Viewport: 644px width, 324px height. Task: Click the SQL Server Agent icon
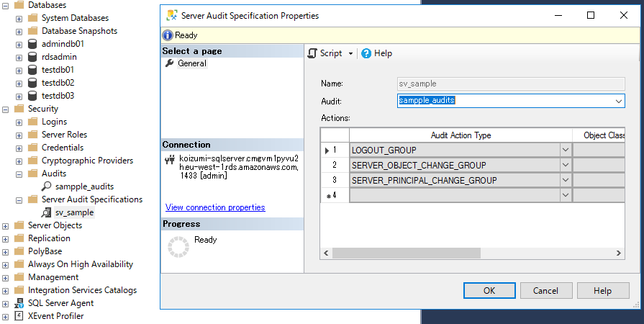[19, 303]
